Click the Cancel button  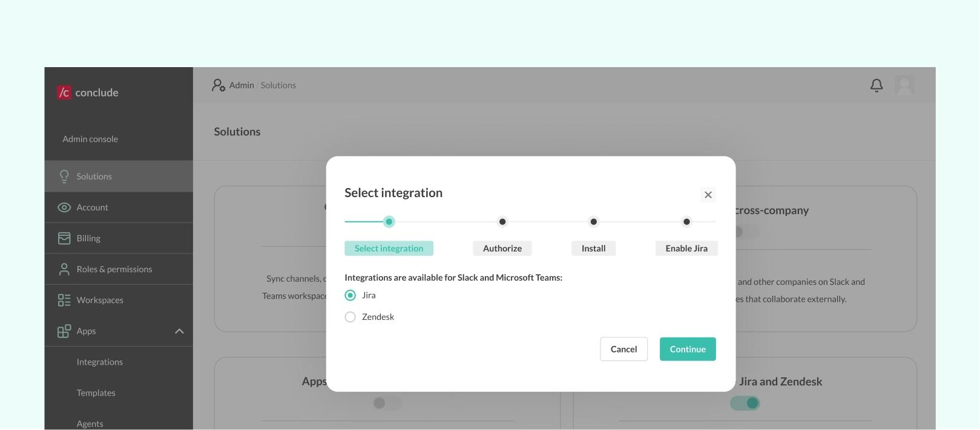[x=623, y=349]
